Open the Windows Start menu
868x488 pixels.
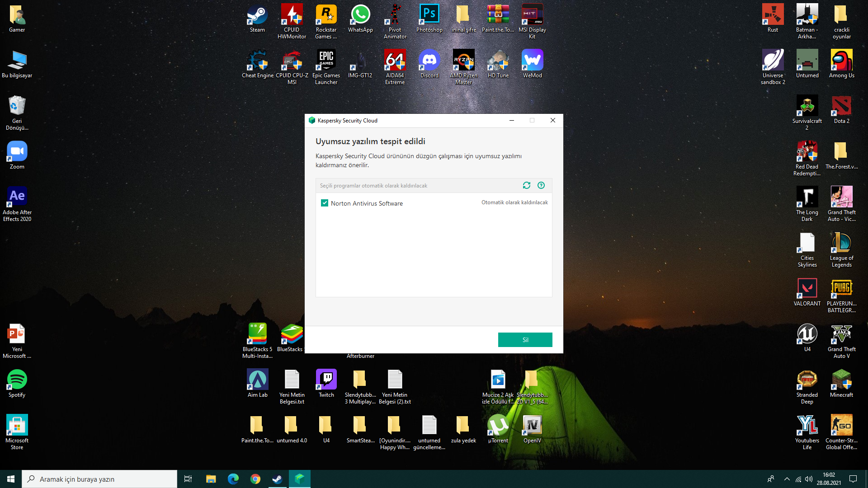tap(11, 479)
